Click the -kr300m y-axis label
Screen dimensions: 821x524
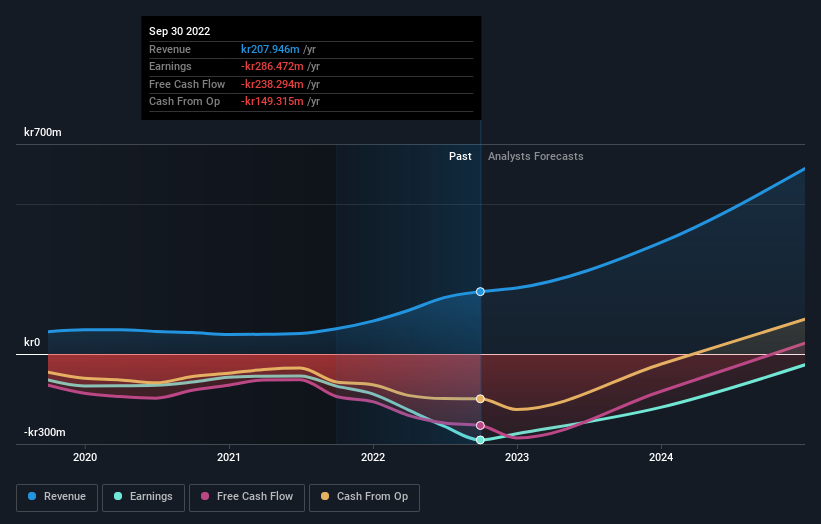click(45, 432)
